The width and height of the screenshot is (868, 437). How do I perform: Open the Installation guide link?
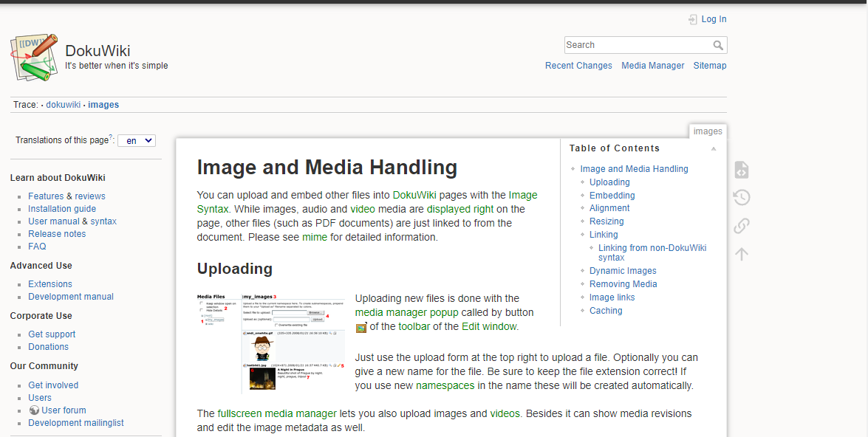pos(61,208)
